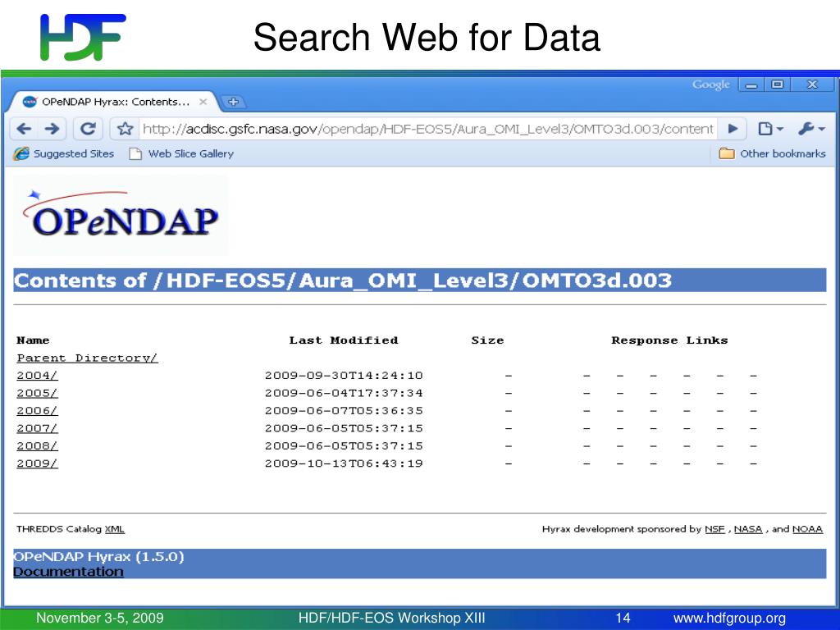840x630 pixels.
Task: Click the Name column header
Action: [x=33, y=340]
